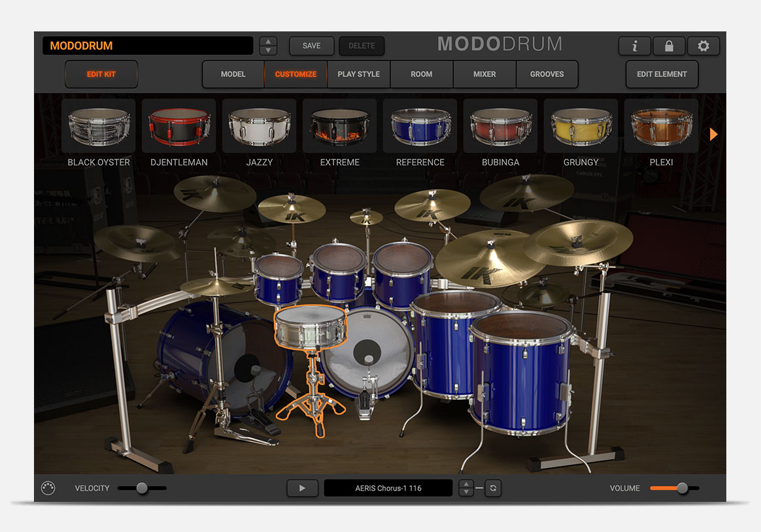Delete the current preset
The image size is (761, 532).
(360, 46)
